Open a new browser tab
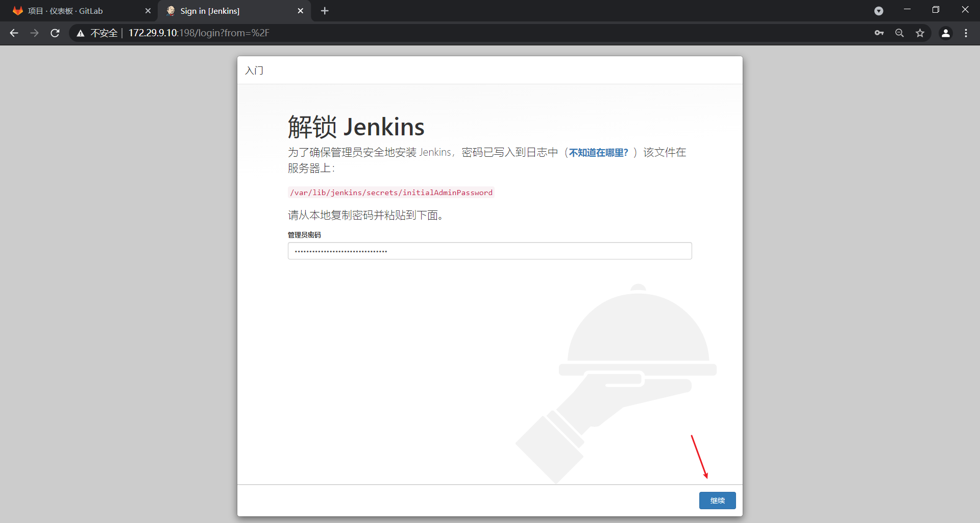Image resolution: width=980 pixels, height=523 pixels. 325,11
